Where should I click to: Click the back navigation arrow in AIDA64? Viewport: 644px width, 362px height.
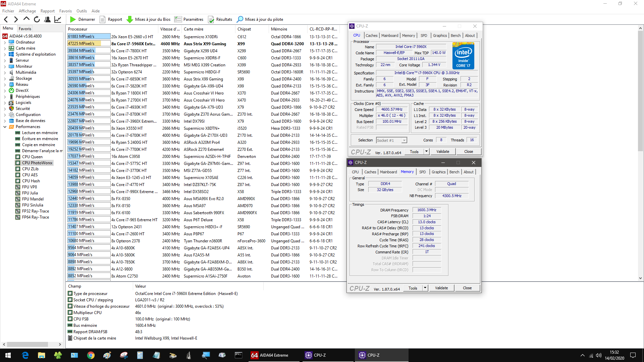5,19
